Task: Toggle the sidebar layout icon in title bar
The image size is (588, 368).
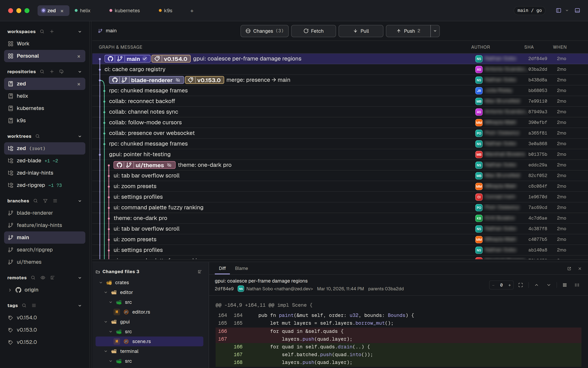Action: pyautogui.click(x=559, y=10)
